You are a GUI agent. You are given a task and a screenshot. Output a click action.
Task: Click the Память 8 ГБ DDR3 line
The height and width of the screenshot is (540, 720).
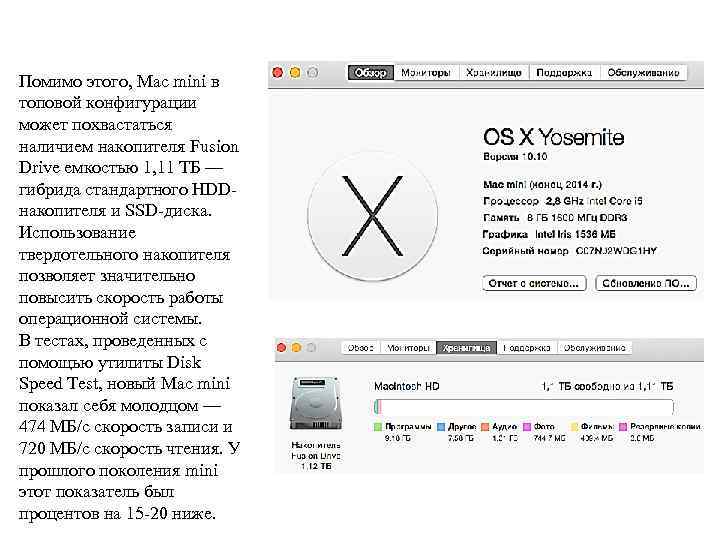point(555,218)
